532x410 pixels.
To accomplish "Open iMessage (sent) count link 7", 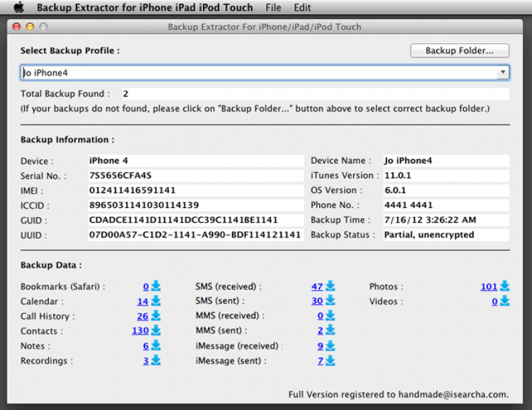I will coord(321,361).
